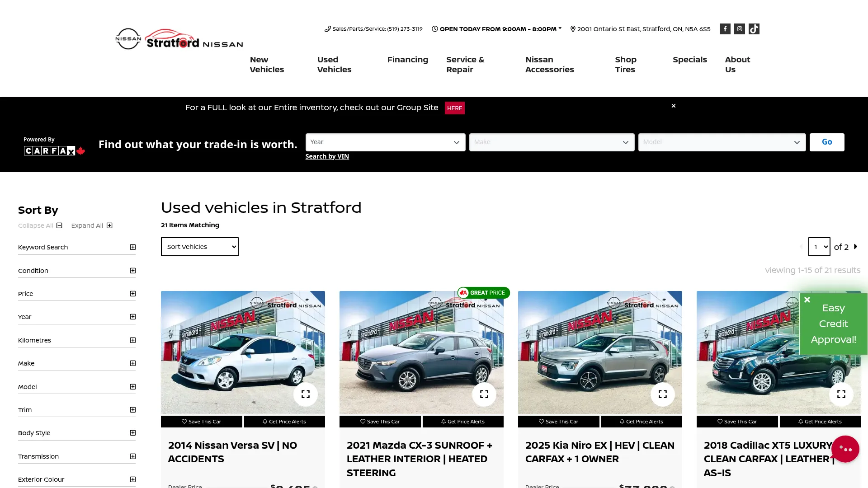Click the CARFAX Canada logo
Viewport: 868px width, 488px height.
pyautogui.click(x=54, y=150)
